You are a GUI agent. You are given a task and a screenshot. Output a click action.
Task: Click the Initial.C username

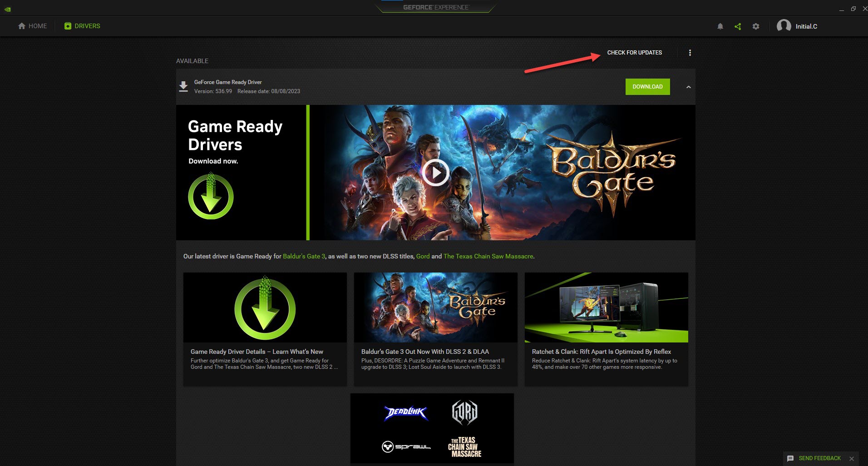tap(806, 26)
